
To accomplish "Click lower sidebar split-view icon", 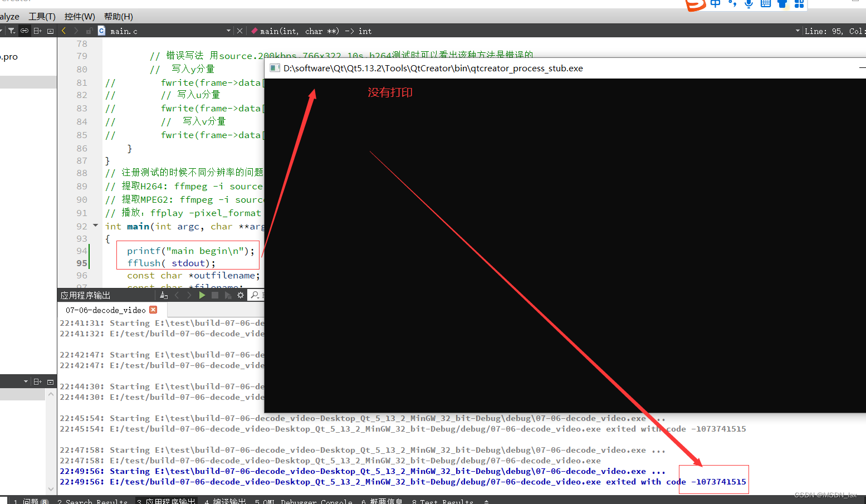I will [x=38, y=381].
